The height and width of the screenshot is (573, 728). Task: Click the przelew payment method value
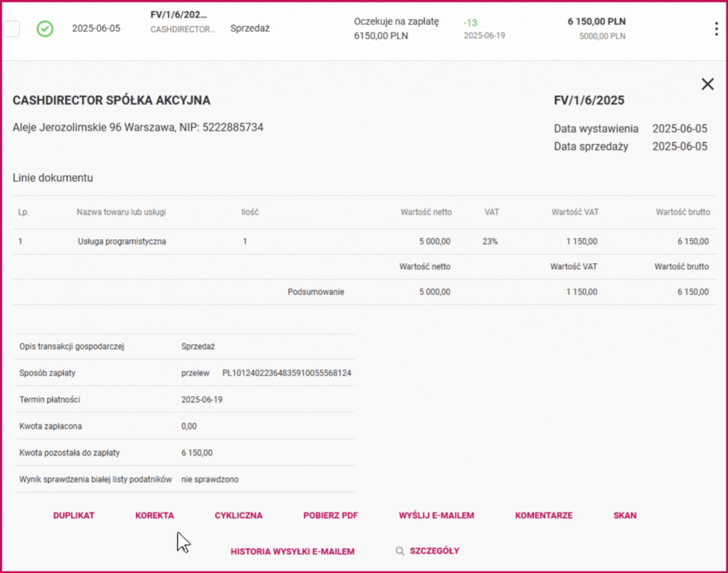195,373
